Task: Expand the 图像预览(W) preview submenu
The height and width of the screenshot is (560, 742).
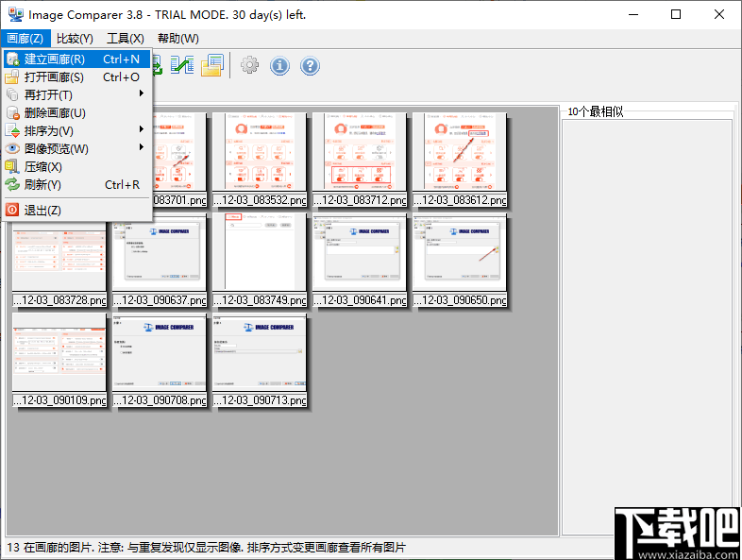Action: point(76,149)
